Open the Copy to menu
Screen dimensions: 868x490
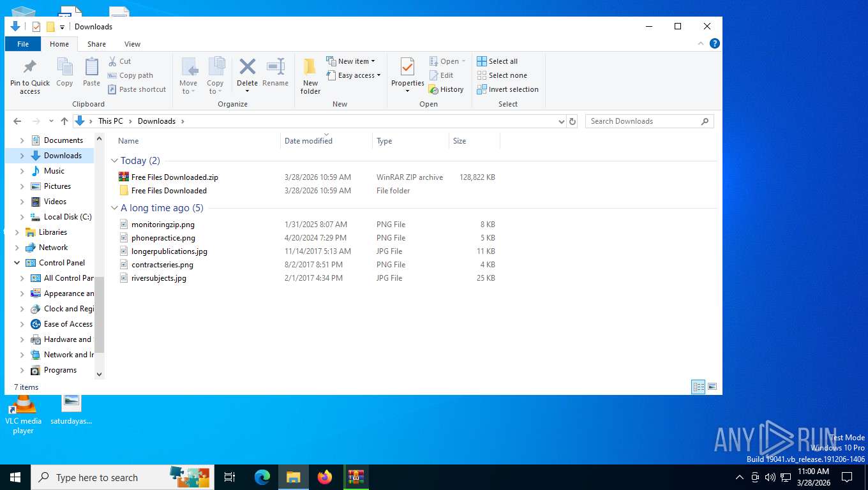(x=215, y=76)
